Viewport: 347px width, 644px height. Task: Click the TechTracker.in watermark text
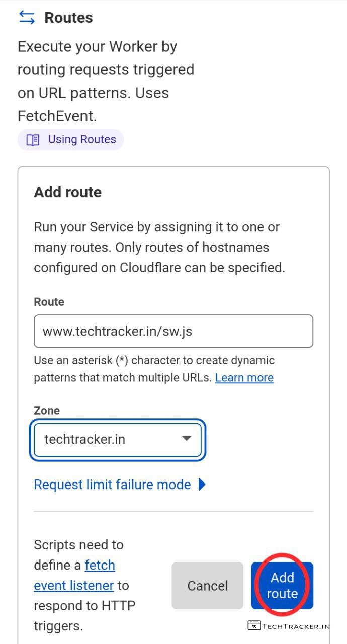[x=296, y=626]
